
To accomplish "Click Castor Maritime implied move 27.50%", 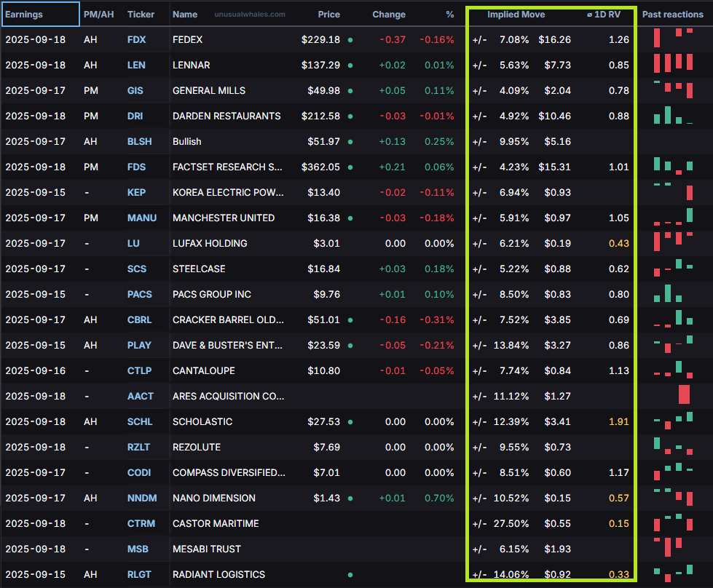I will pos(511,523).
